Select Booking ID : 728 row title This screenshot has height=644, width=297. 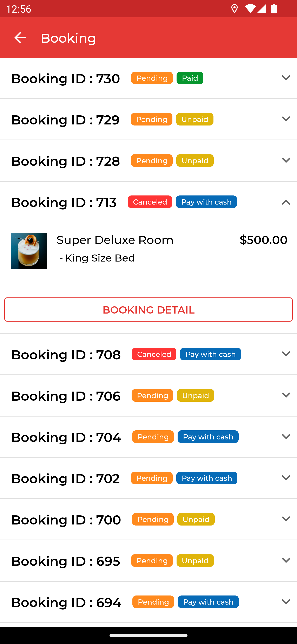coord(65,161)
